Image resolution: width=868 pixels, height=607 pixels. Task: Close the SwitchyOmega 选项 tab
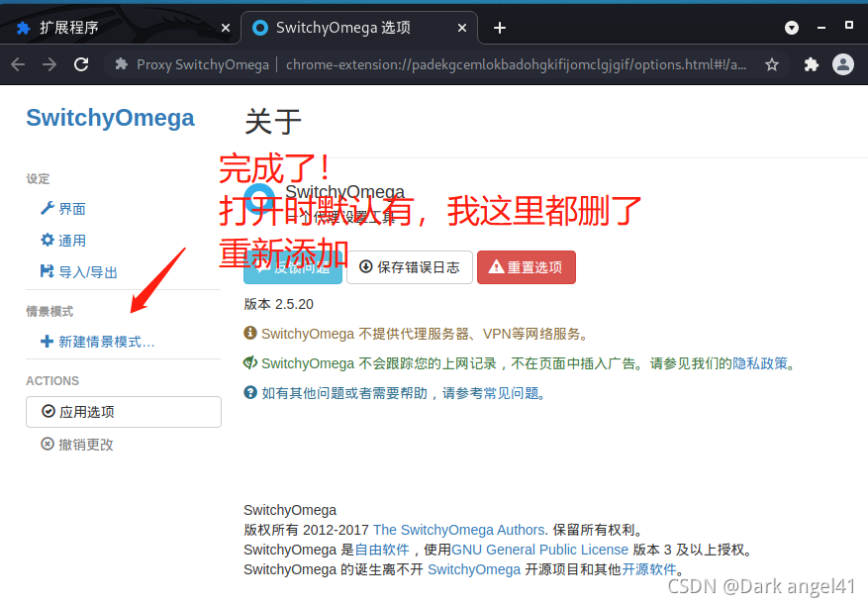coord(461,27)
